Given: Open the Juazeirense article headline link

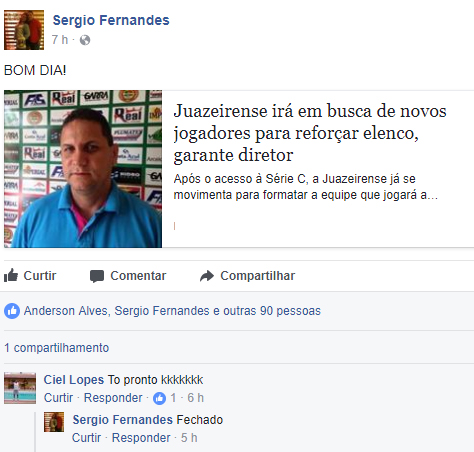Looking at the screenshot, I should click(x=310, y=133).
